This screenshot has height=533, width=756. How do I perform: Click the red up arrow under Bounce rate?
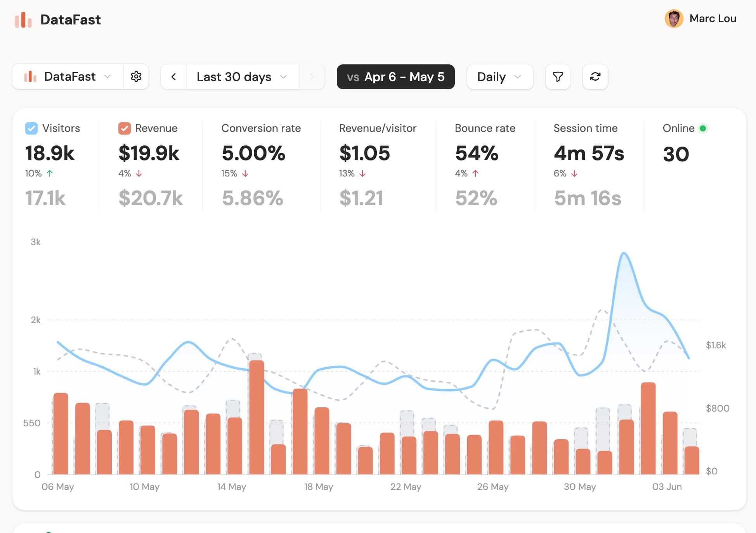(x=475, y=173)
